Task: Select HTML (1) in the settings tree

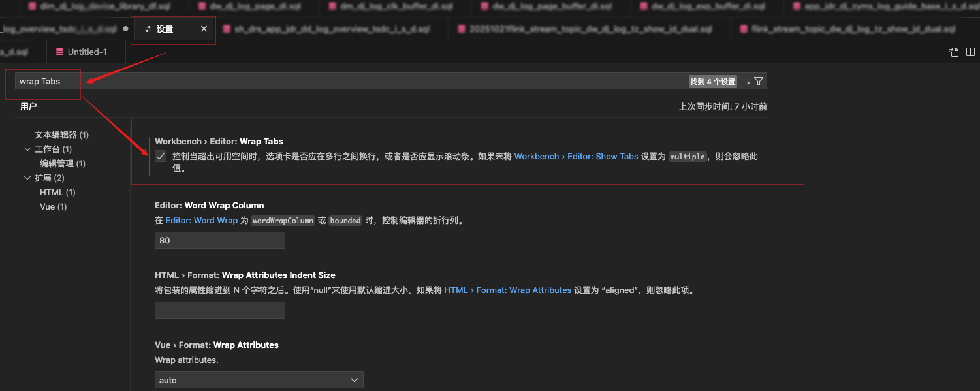Action: point(57,193)
